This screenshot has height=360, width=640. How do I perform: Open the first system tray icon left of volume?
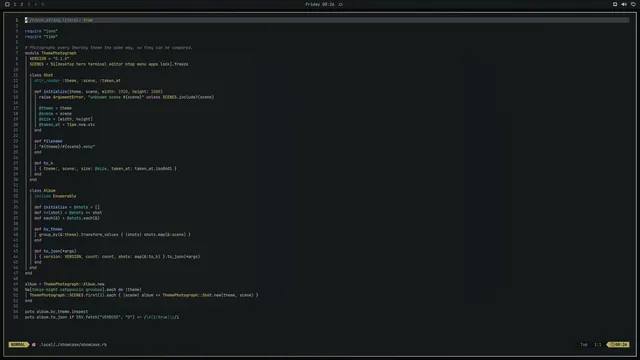[x=615, y=4]
